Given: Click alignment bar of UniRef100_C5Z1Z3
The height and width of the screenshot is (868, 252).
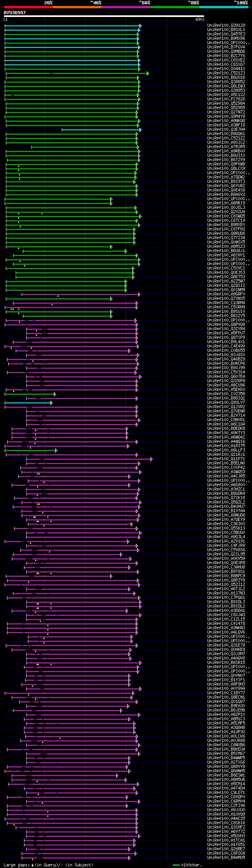Looking at the screenshot, I should tap(77, 73).
